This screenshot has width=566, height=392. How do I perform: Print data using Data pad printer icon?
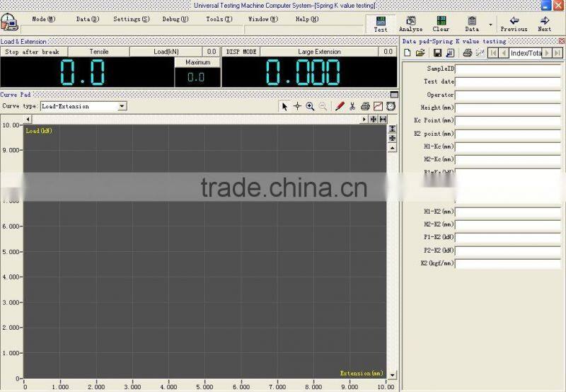click(x=468, y=53)
